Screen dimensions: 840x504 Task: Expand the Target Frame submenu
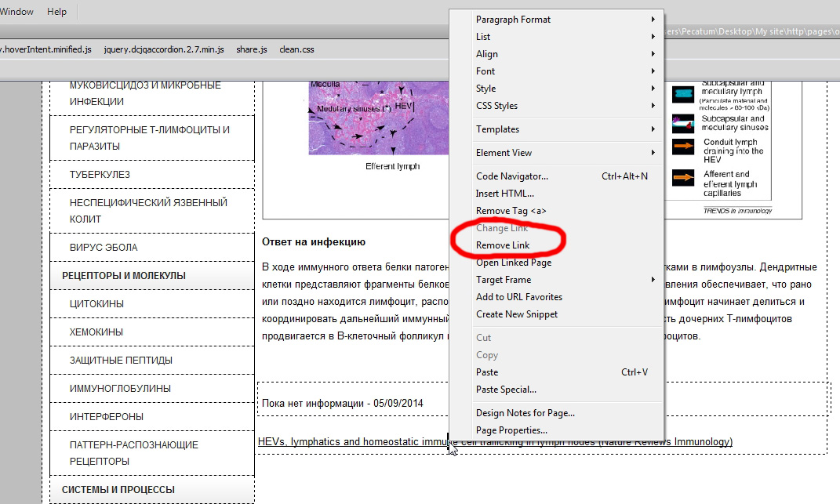coord(503,280)
